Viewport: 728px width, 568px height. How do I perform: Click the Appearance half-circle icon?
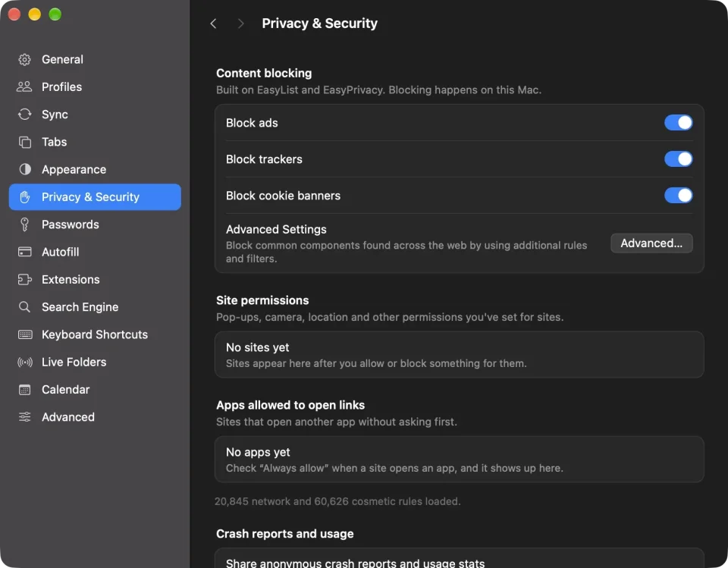tap(24, 169)
